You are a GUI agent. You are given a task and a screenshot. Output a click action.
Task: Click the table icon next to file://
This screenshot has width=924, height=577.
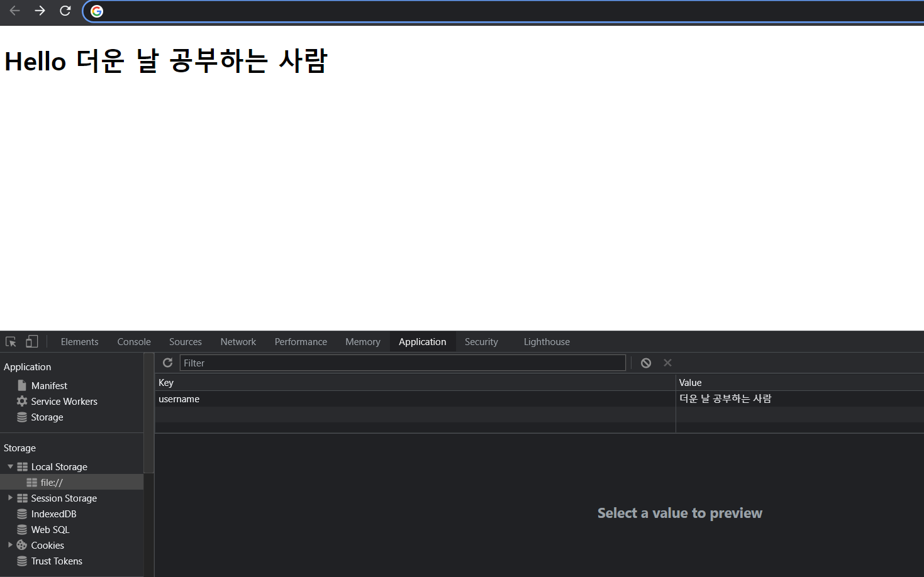tap(31, 482)
